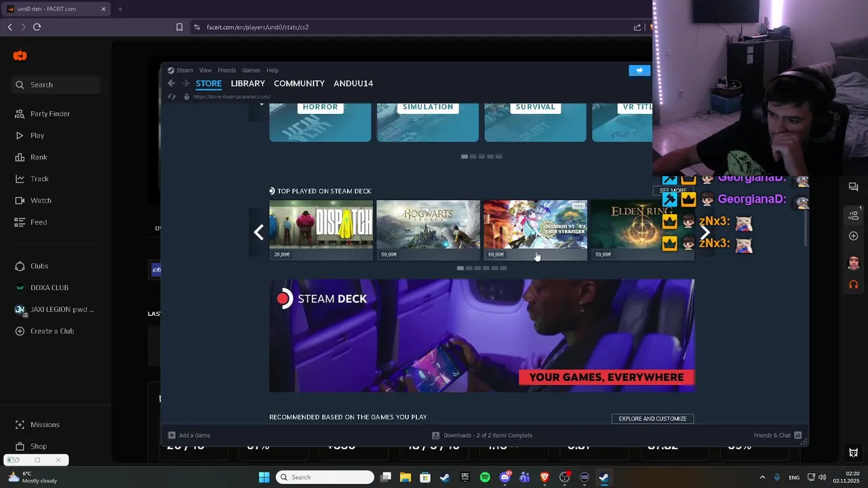This screenshot has width=868, height=488.
Task: Open DOXA CLUB in FACEIT sidebar
Action: coord(42,287)
